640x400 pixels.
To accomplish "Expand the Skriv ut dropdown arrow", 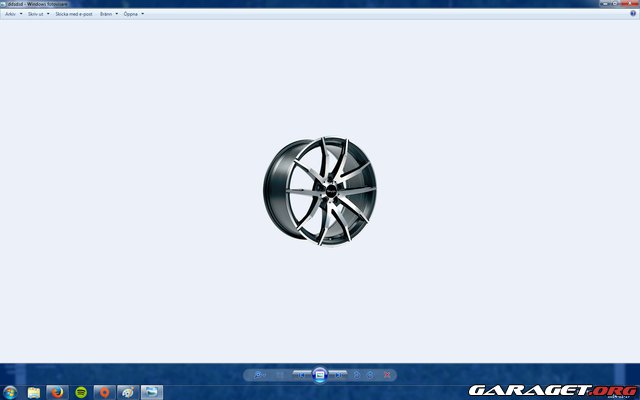I will coord(48,14).
